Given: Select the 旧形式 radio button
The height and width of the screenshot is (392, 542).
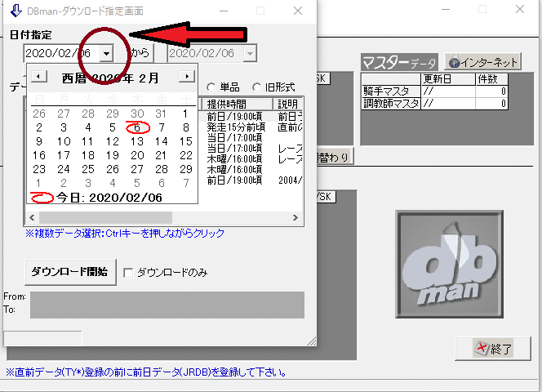Looking at the screenshot, I should 256,87.
